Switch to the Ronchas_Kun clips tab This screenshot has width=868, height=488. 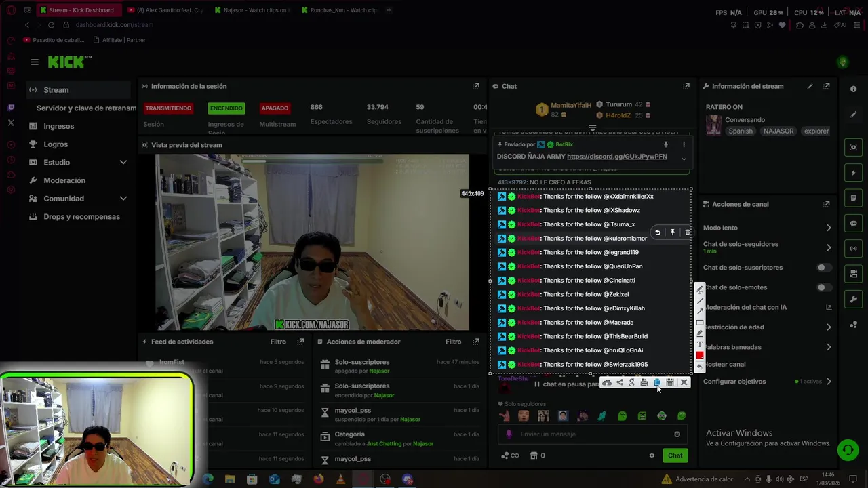[x=338, y=10]
